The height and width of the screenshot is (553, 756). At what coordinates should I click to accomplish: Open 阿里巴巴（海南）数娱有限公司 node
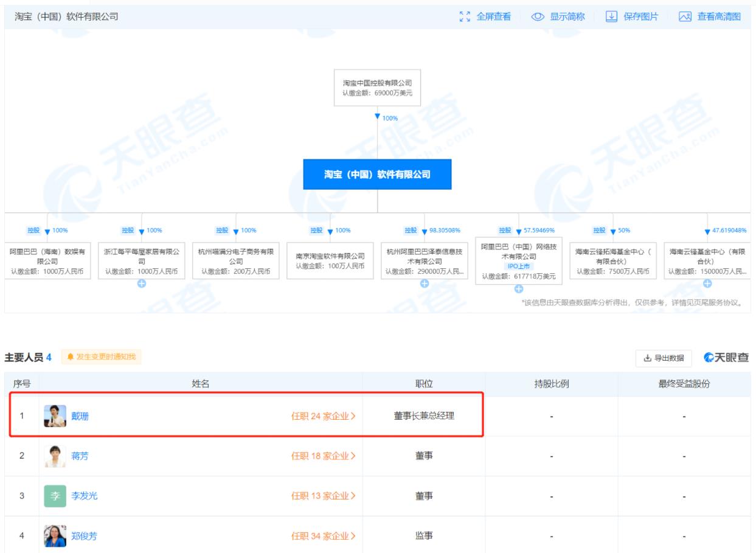click(x=47, y=262)
